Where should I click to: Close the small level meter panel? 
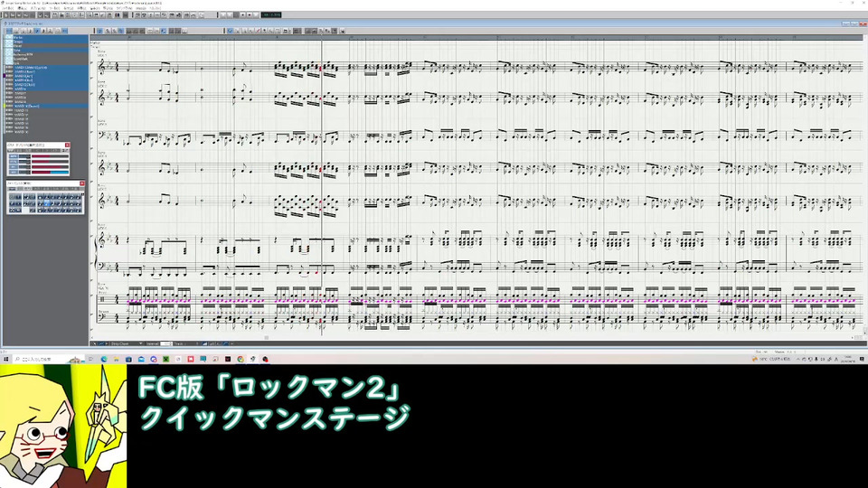[x=68, y=145]
